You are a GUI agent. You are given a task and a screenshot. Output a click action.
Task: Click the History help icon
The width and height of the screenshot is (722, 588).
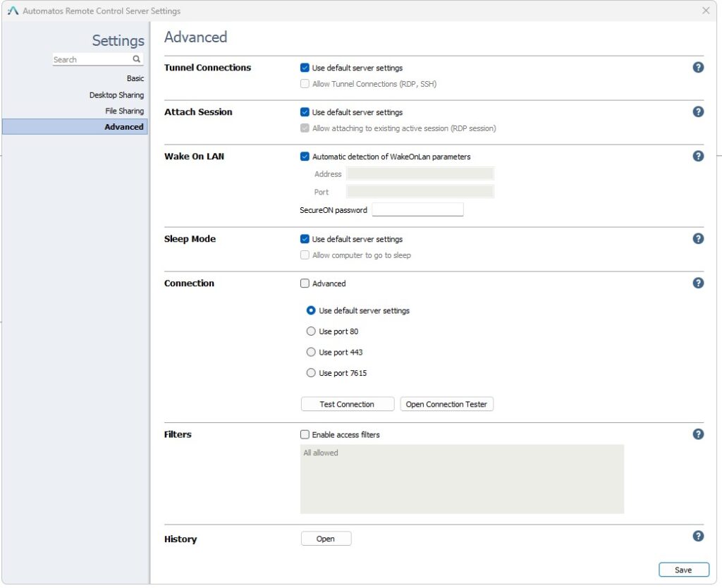click(698, 536)
